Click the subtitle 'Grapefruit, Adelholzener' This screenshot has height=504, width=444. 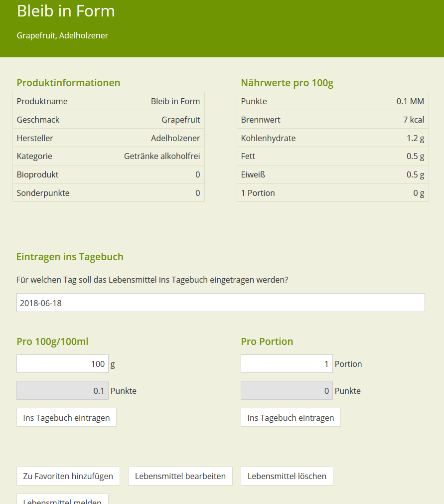click(62, 35)
